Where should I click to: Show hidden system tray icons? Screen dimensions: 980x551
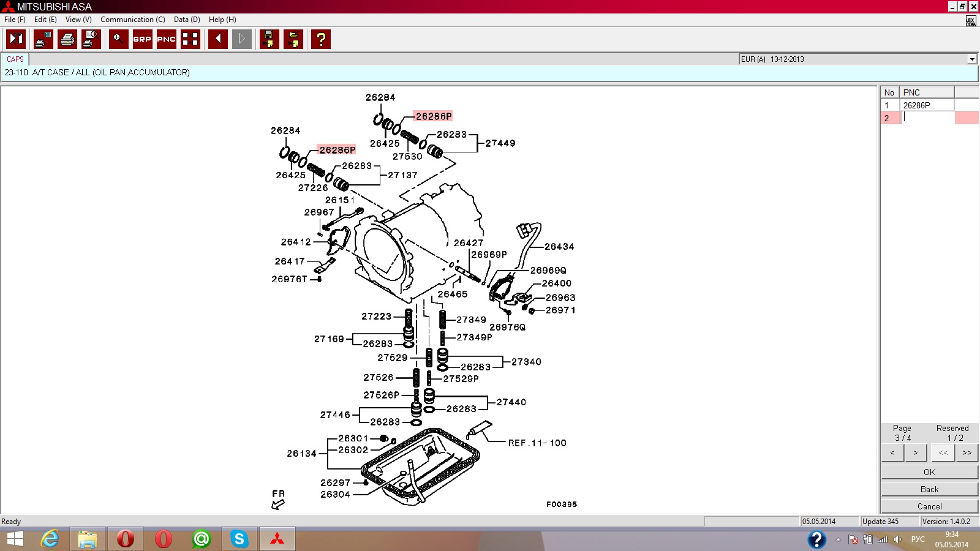(838, 539)
